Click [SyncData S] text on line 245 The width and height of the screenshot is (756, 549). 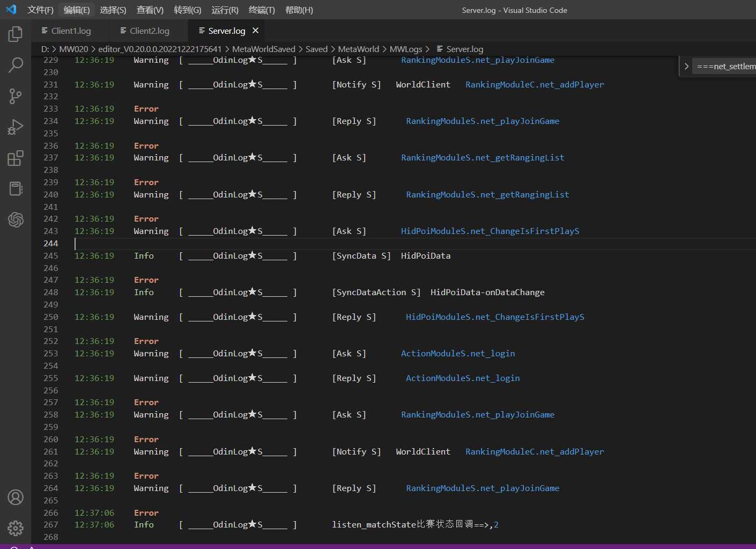point(361,256)
